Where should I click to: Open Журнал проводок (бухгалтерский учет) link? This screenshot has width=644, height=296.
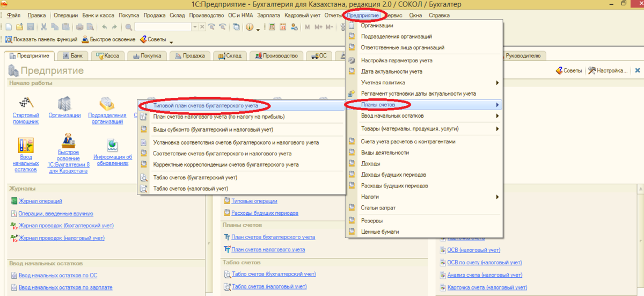(x=66, y=226)
